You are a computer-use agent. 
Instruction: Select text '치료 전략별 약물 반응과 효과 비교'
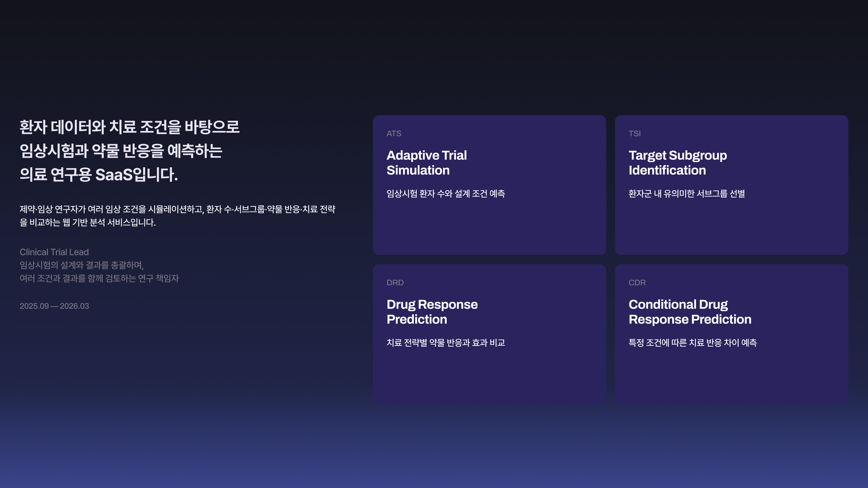click(x=446, y=343)
